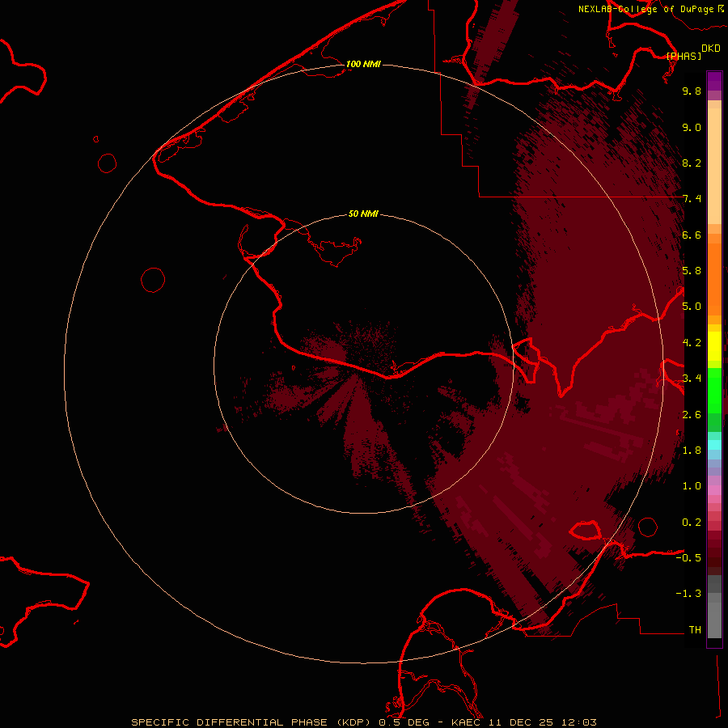Click the yellow band of the color scale
This screenshot has height=728, width=728.
click(714, 346)
